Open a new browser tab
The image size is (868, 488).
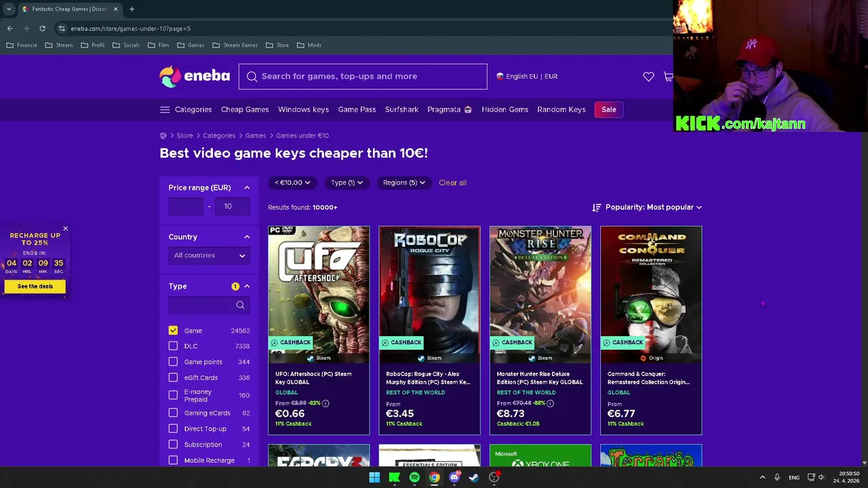pos(132,9)
